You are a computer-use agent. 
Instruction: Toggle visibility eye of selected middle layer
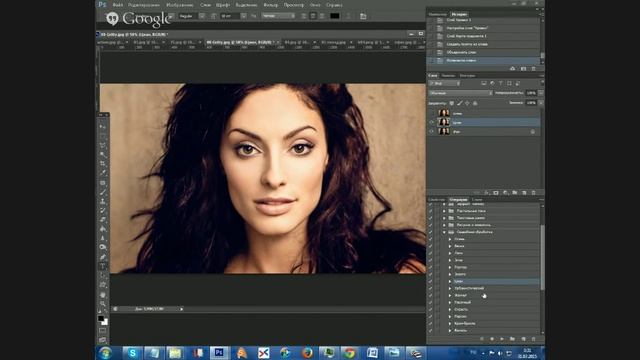[x=432, y=122]
